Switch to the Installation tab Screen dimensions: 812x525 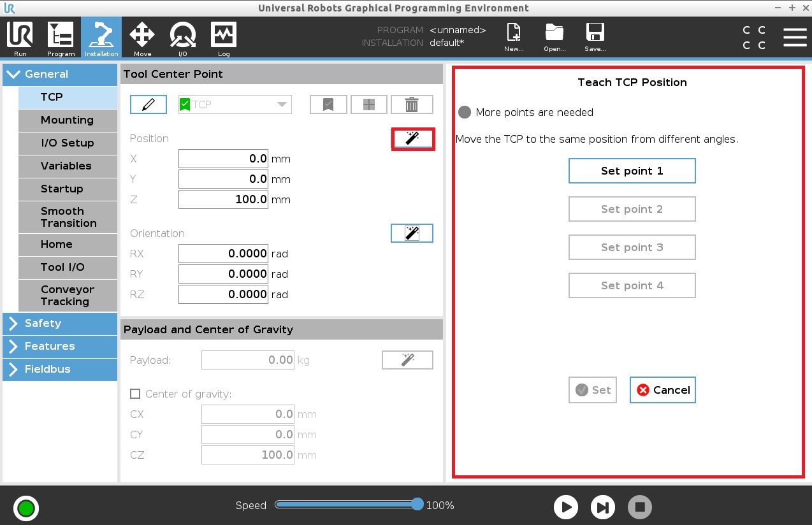click(101, 38)
